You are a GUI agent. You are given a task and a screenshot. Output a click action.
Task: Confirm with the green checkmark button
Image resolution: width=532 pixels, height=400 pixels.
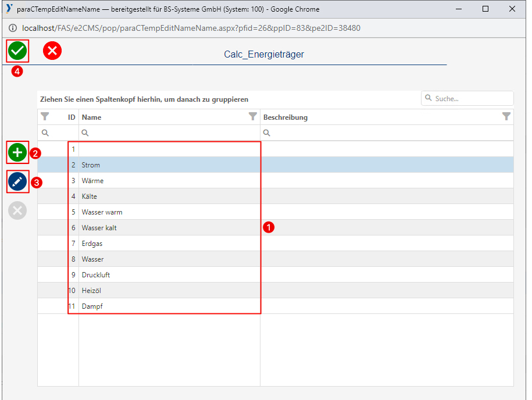[x=17, y=51]
